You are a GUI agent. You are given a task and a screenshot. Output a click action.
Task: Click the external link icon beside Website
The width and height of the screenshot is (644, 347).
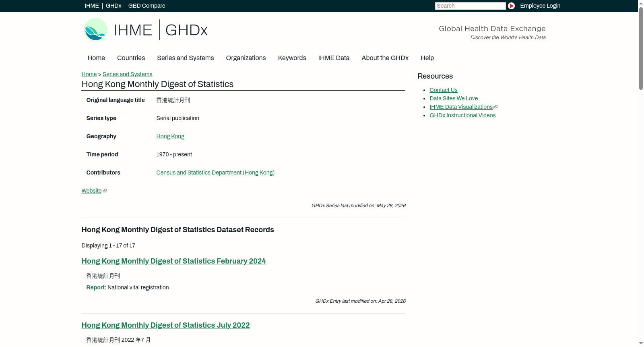click(105, 191)
